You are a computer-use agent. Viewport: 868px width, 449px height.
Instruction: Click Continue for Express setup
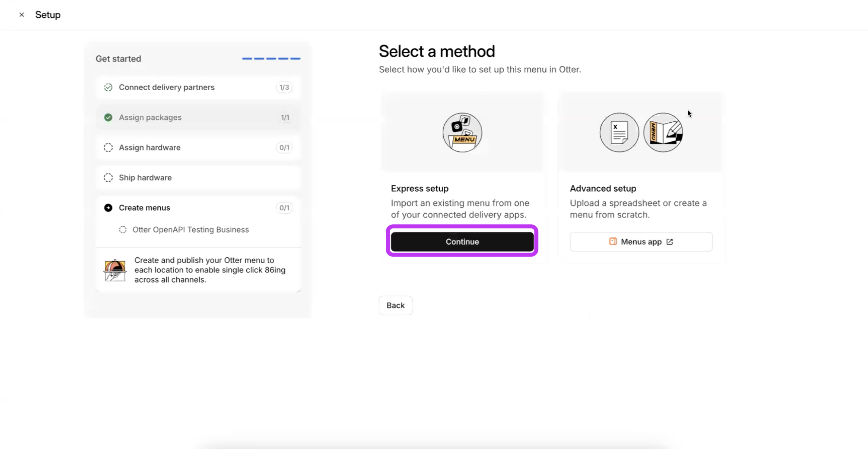462,242
